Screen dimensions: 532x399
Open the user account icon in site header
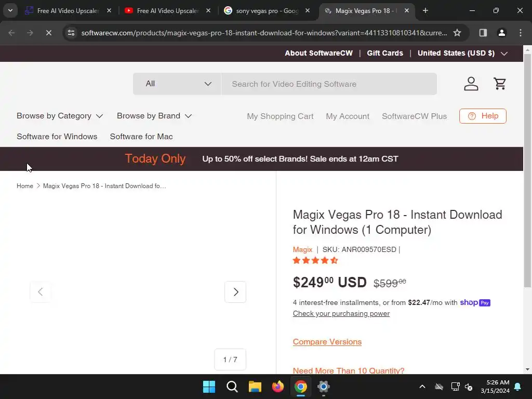pos(471,84)
